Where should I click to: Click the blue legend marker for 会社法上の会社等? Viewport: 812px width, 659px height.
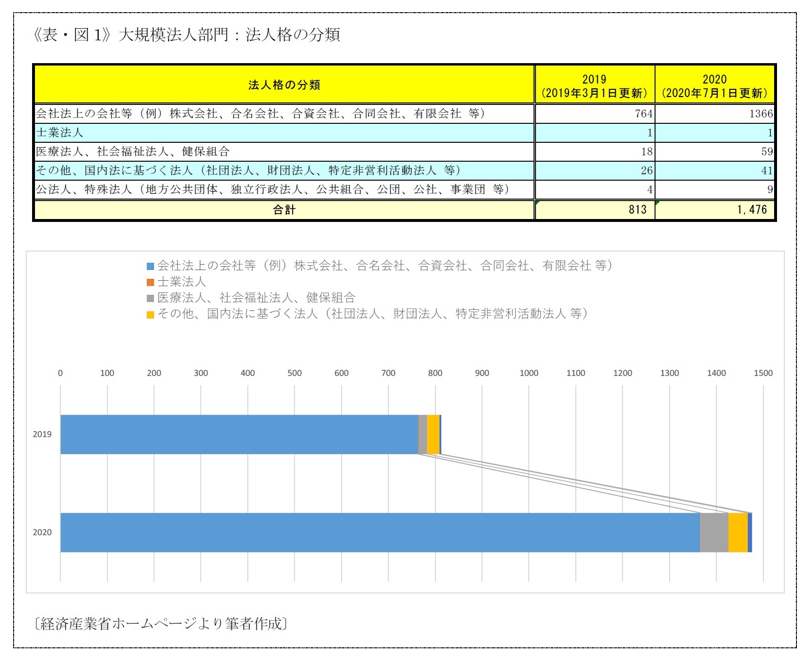coord(149,266)
